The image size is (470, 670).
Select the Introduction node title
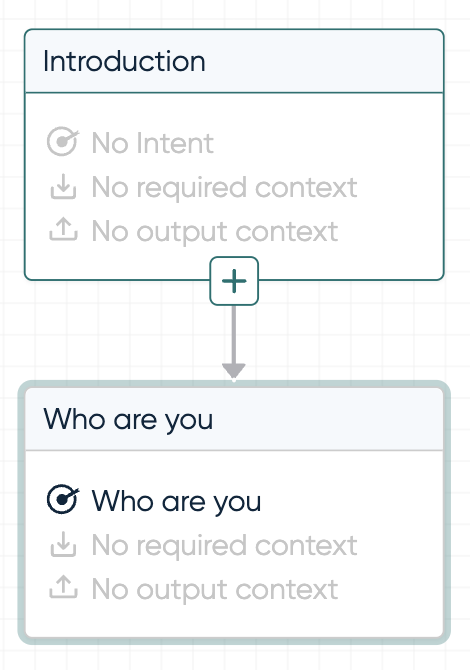click(124, 61)
